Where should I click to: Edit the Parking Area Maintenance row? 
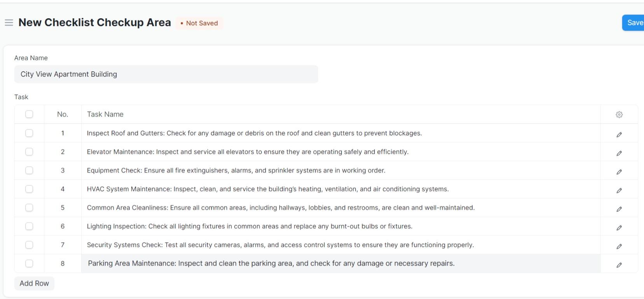tap(619, 265)
